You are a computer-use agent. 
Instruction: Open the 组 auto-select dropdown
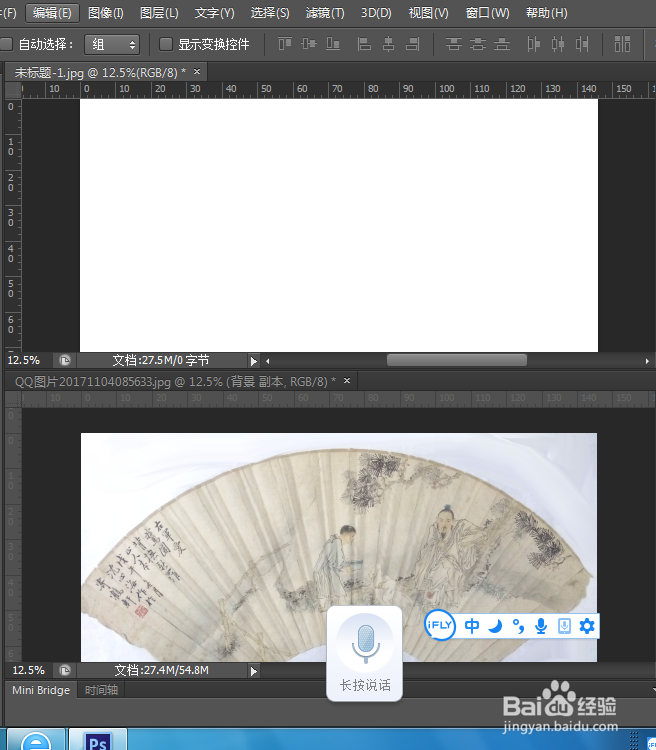112,44
